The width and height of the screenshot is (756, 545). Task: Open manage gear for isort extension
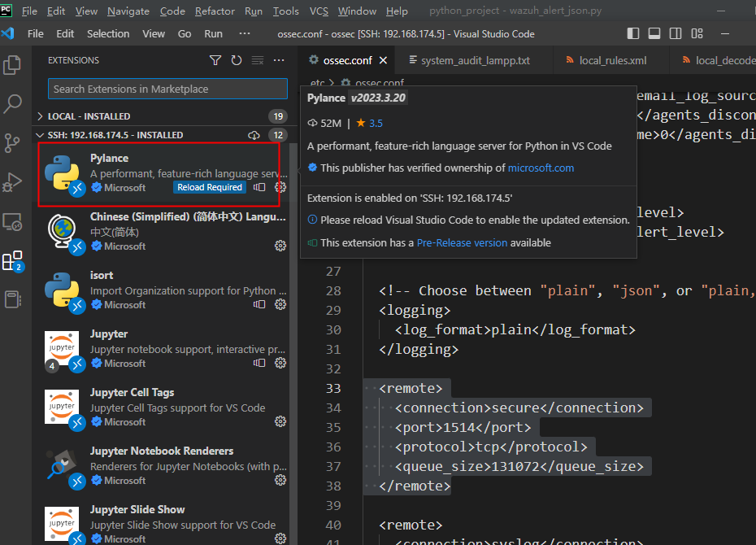280,304
